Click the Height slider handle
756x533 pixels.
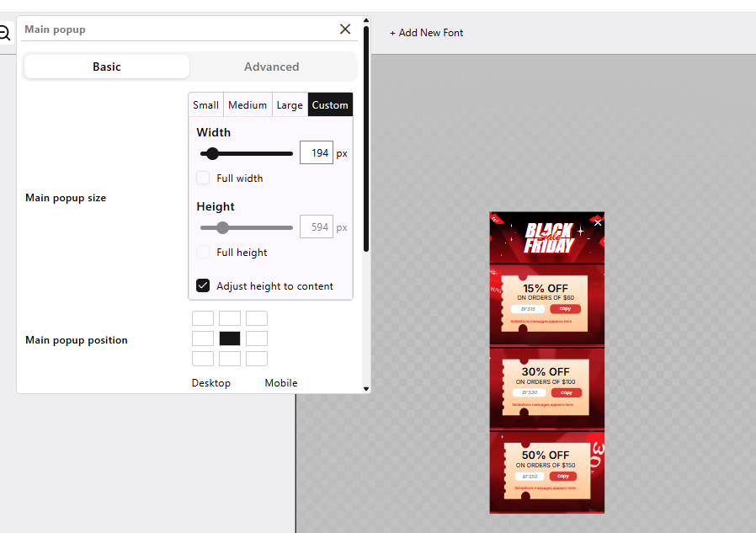click(x=222, y=227)
